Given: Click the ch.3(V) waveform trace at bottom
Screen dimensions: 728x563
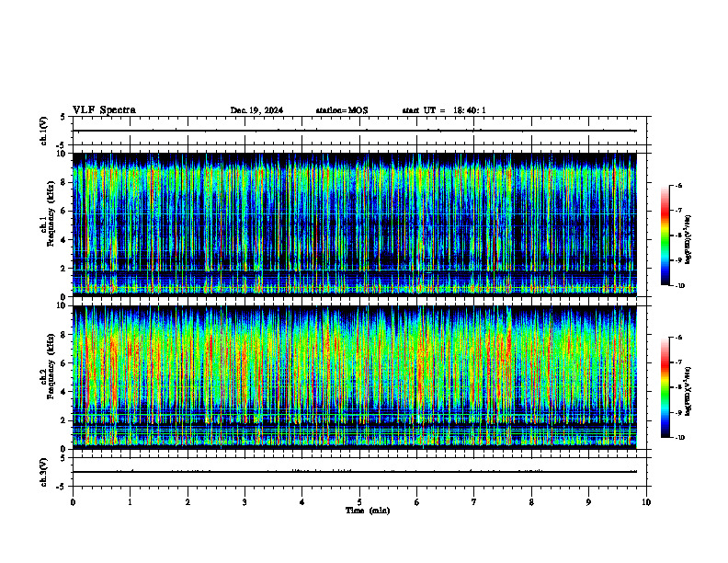Looking at the screenshot, I should coord(355,472).
